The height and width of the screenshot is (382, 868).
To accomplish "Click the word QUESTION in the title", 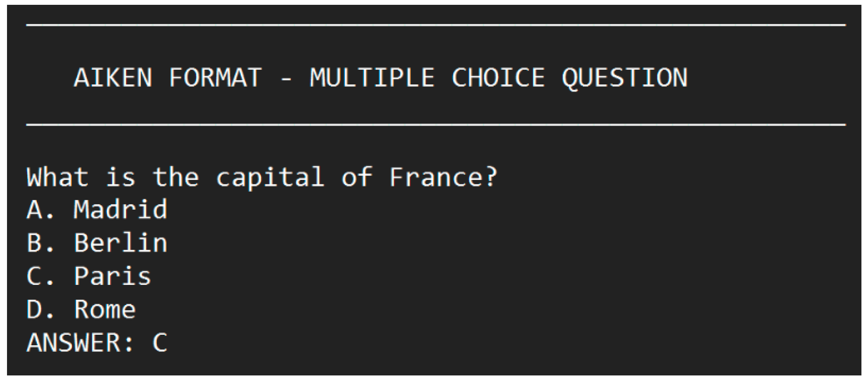I will [x=625, y=78].
